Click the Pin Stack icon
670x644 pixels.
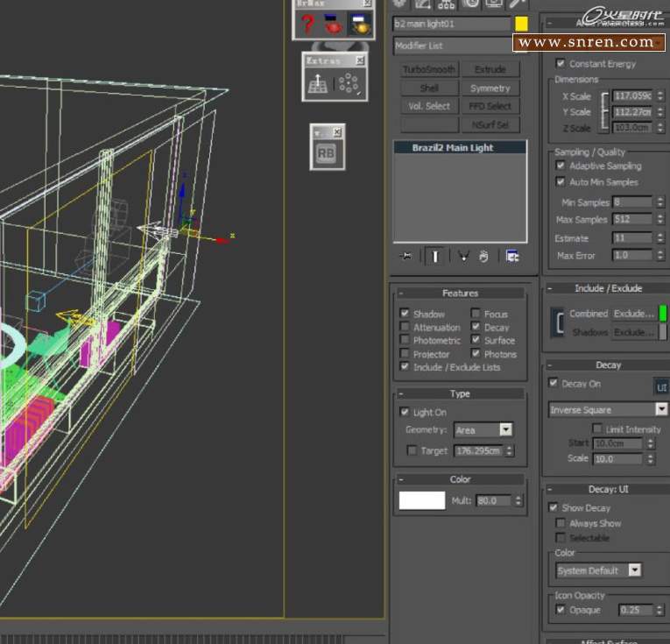coord(406,256)
